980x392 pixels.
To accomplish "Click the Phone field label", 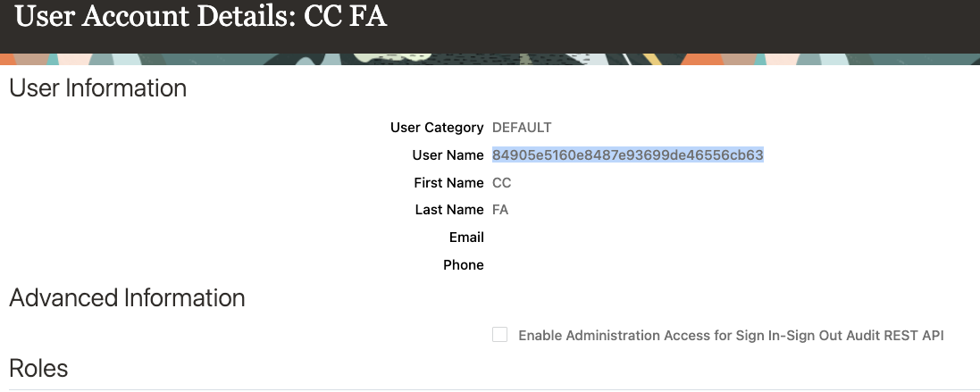I will coord(463,265).
